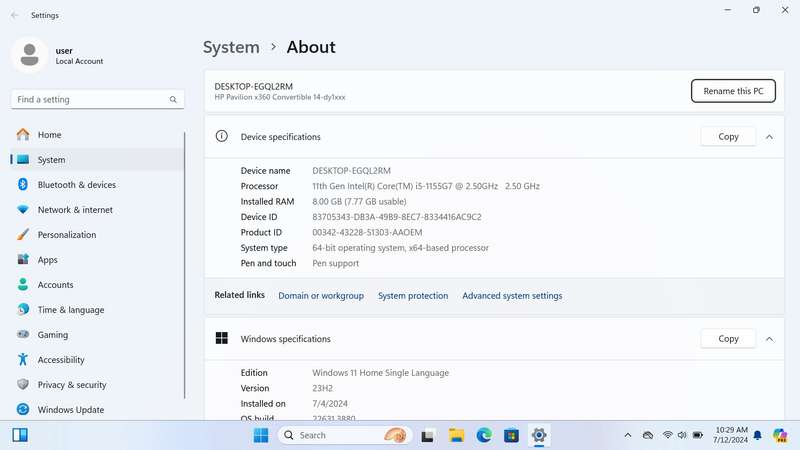Image resolution: width=800 pixels, height=450 pixels.
Task: Click the battery tray icon
Action: pyautogui.click(x=697, y=435)
